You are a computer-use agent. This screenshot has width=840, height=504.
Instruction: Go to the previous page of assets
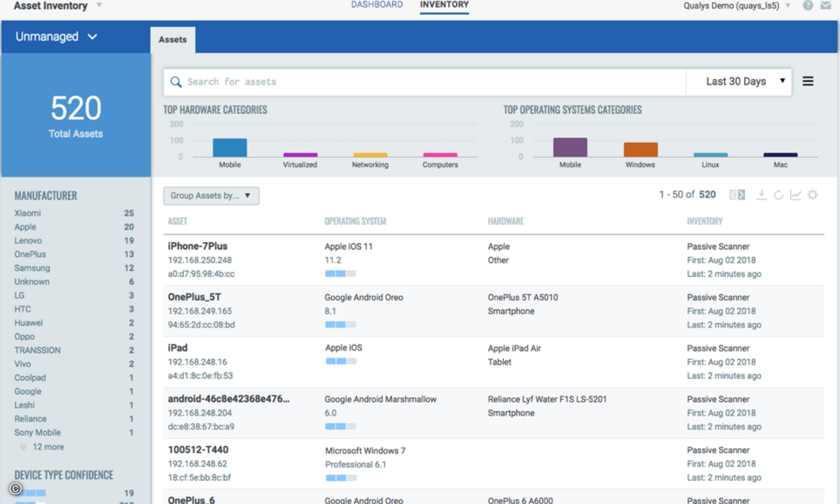[x=733, y=195]
